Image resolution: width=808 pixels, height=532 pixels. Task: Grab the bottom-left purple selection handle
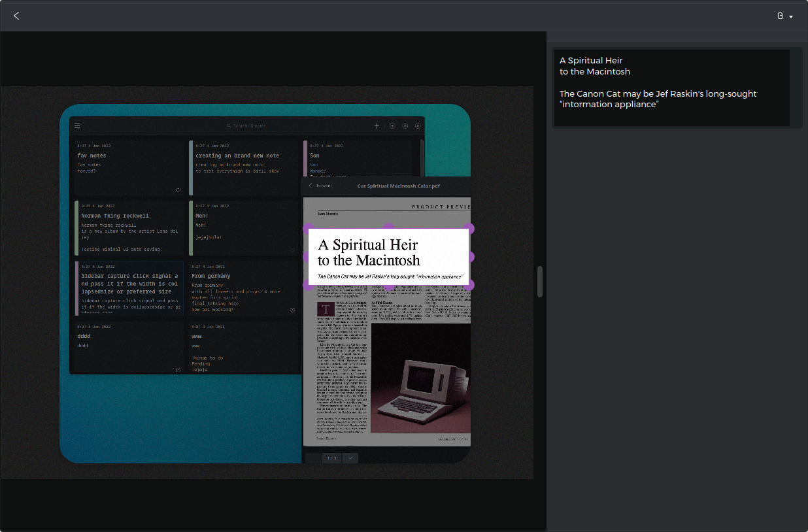click(309, 285)
